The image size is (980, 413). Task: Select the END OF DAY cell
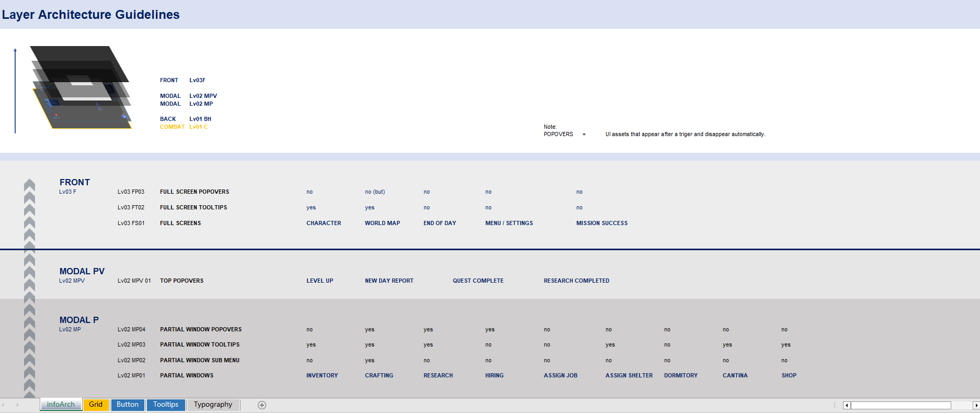440,224
